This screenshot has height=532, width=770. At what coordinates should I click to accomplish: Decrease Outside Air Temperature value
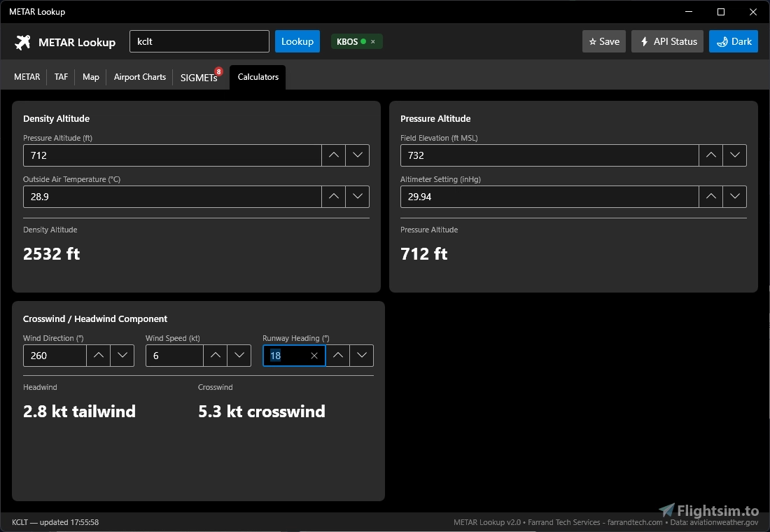(358, 197)
